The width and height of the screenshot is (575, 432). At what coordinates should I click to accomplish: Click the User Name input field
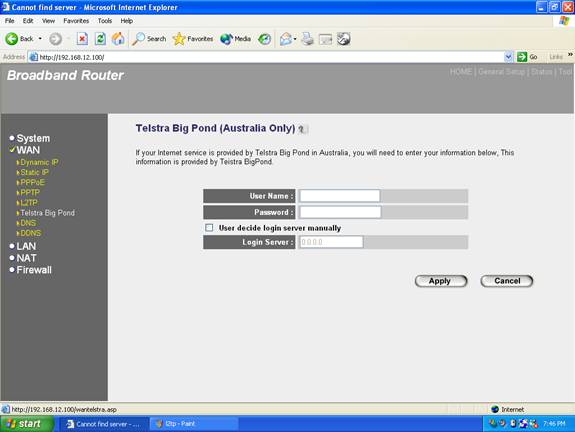340,196
